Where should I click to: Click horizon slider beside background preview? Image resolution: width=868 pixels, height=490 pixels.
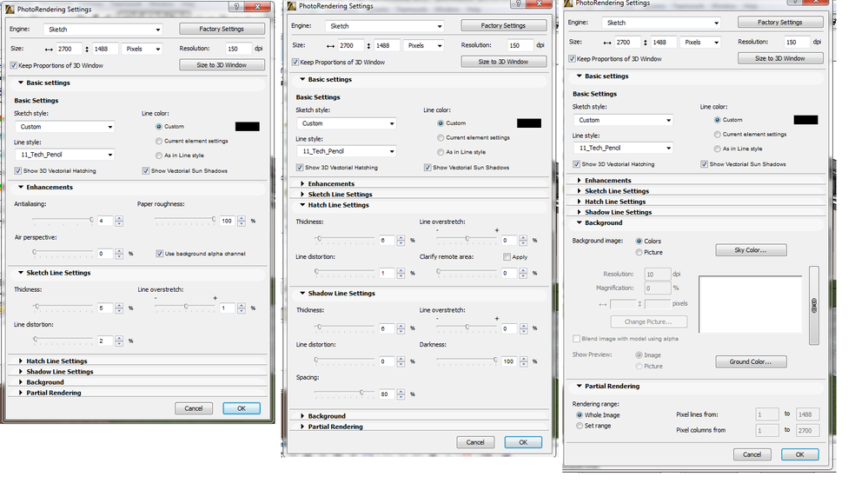(x=814, y=306)
